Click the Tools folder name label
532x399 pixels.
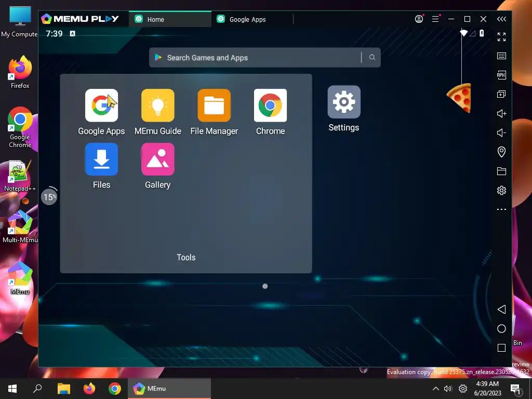pyautogui.click(x=186, y=257)
